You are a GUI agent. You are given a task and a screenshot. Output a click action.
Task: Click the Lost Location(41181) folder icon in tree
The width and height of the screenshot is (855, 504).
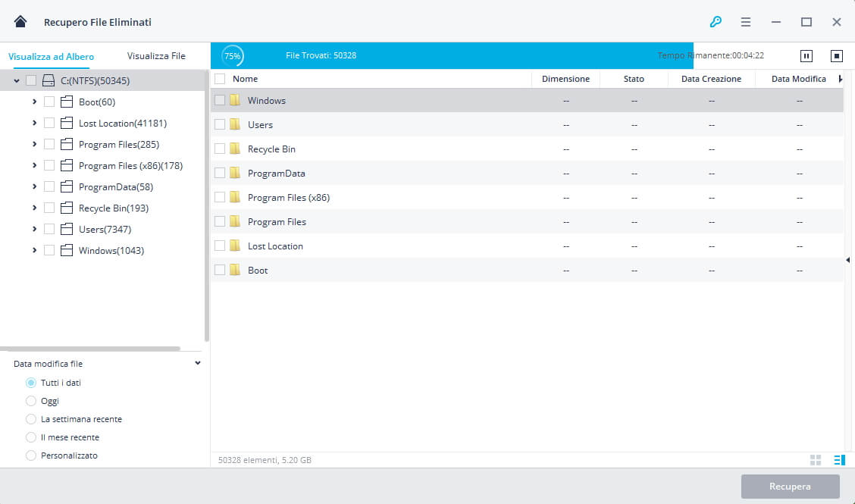[67, 124]
